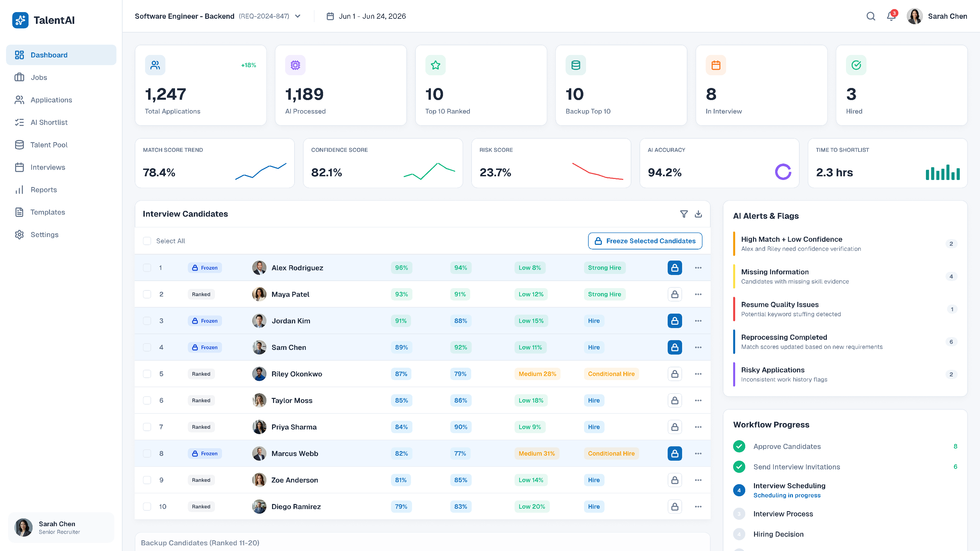Unfreeze Alex Rodriguez using the lock icon
Image resolution: width=980 pixels, height=551 pixels.
tap(674, 268)
